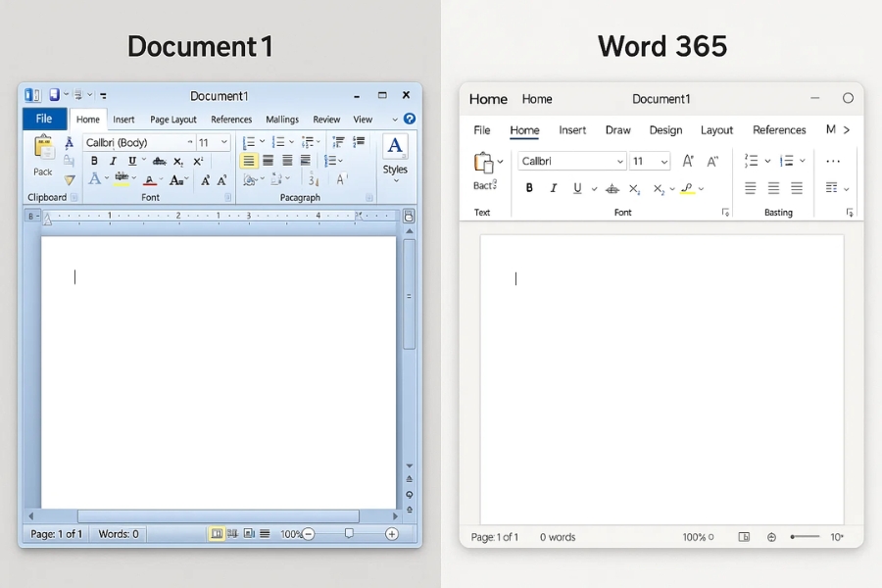Click the zoom slider in Word 365 status bar
Viewport: 882px width, 588px height.
805,537
